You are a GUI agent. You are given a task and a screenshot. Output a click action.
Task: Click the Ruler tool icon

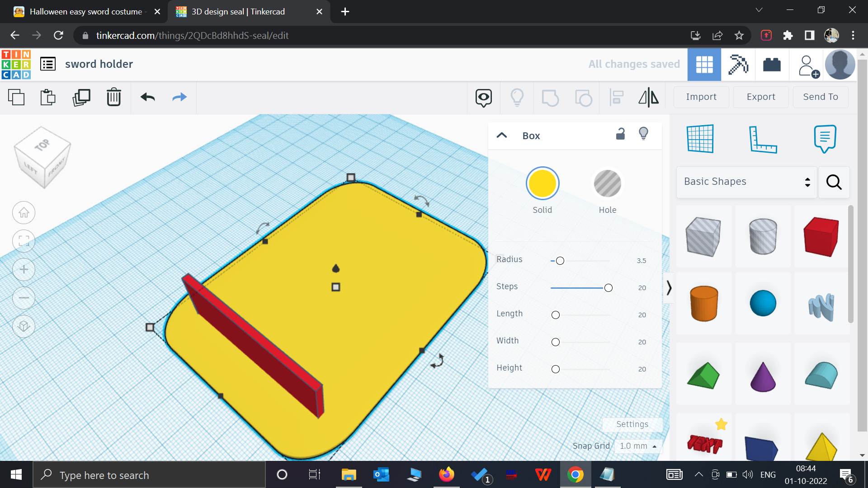(x=763, y=139)
